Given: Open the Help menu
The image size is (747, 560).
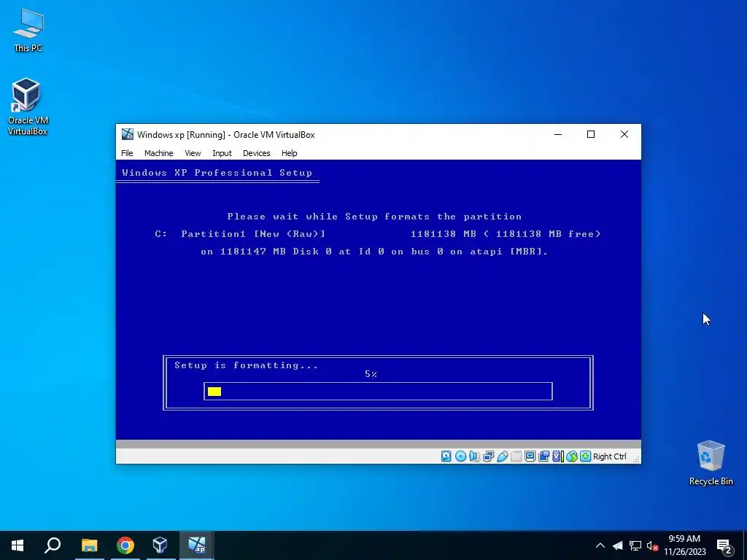Looking at the screenshot, I should pos(289,153).
